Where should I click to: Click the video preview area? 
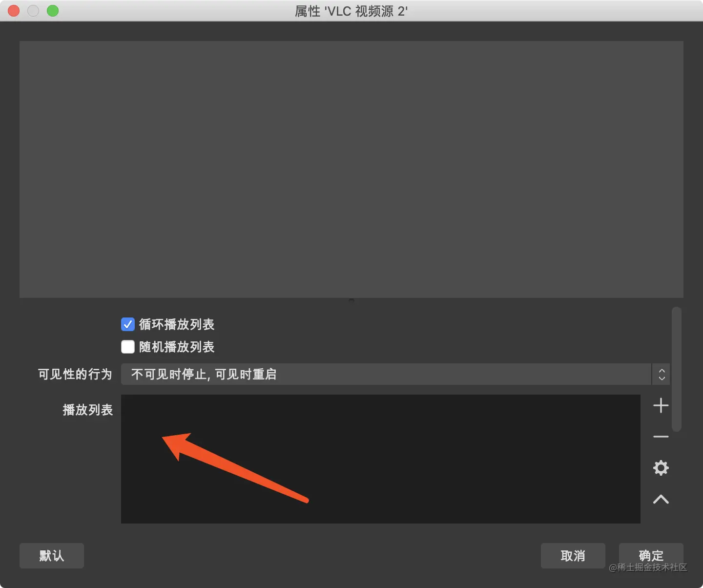pyautogui.click(x=351, y=169)
